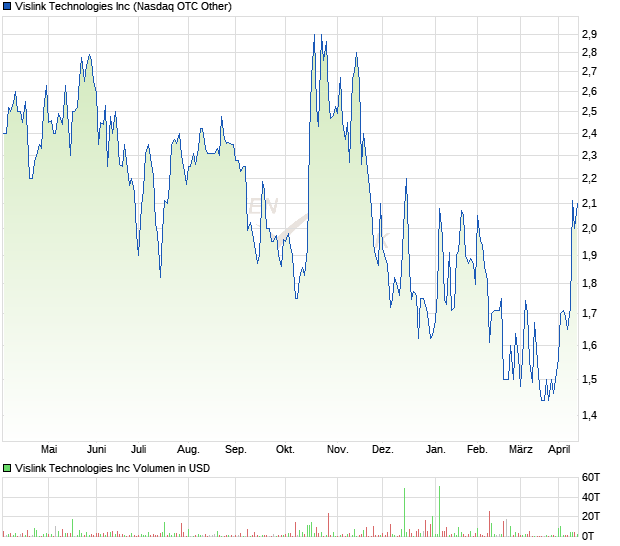
Task: Click the tall red volume bar in mid-February
Action: point(490,524)
